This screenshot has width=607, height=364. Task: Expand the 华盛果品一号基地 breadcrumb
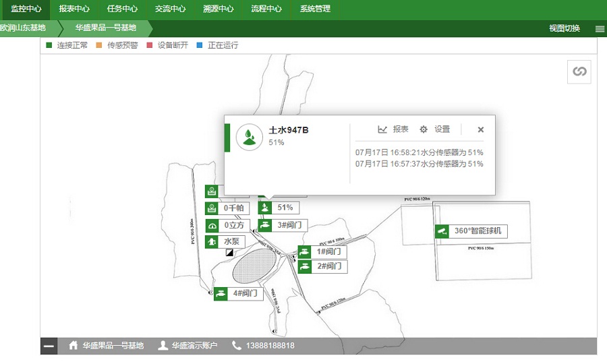pos(105,28)
